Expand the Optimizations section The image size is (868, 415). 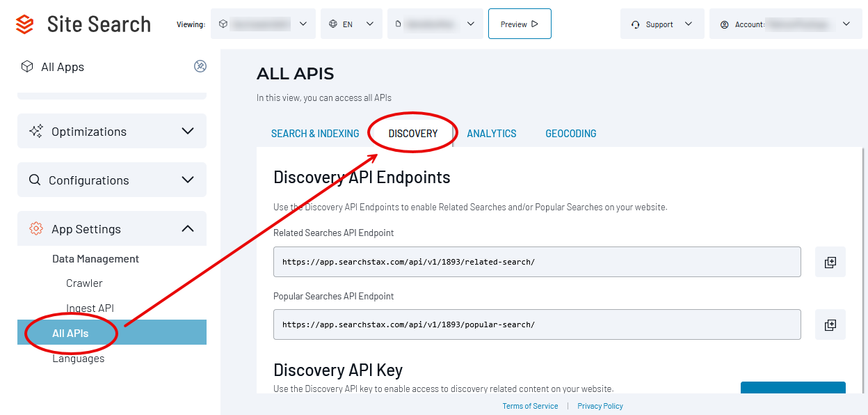click(112, 131)
